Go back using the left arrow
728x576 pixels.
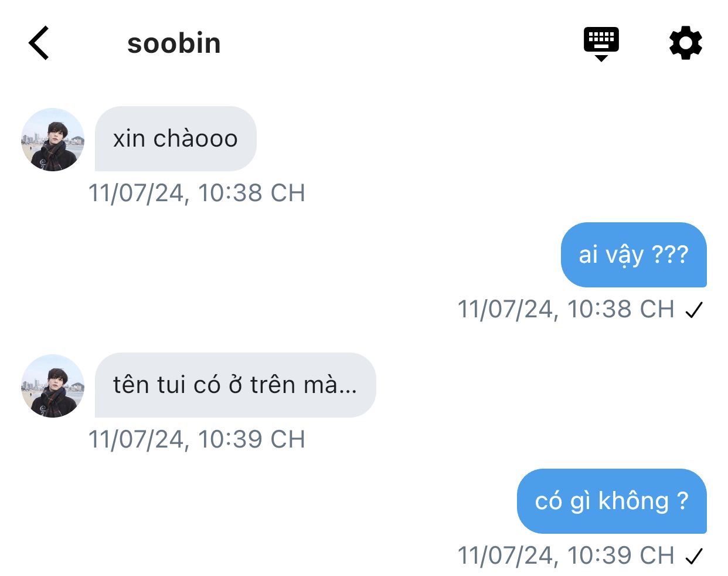[39, 43]
